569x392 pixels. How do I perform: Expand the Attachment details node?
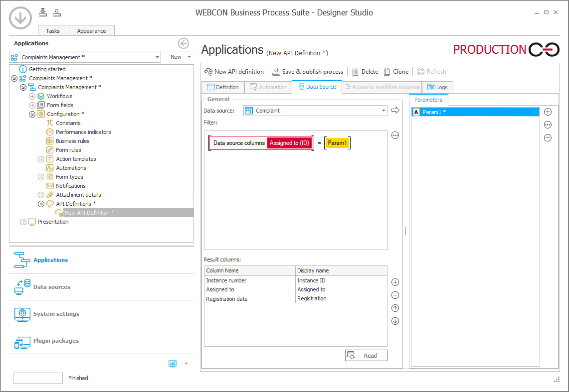point(41,195)
